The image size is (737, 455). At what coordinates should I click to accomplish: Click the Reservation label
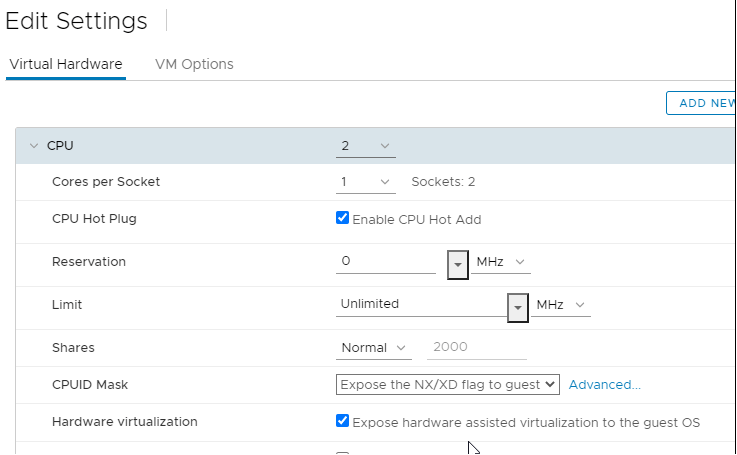[x=89, y=262]
